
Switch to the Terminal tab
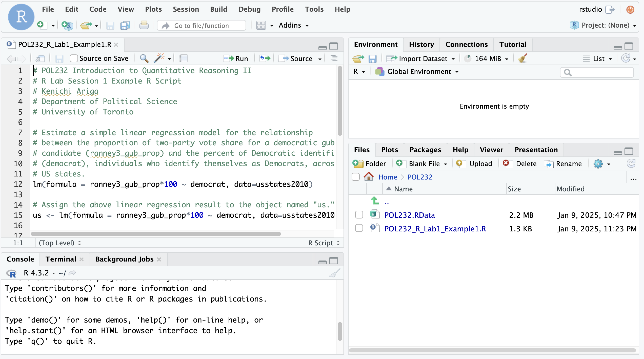tap(61, 259)
